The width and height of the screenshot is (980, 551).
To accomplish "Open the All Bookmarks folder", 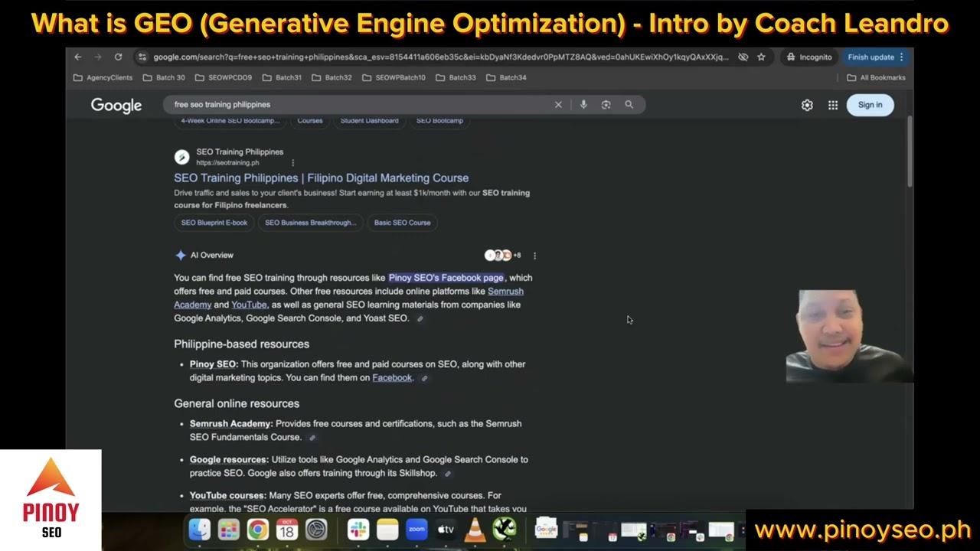I will coord(876,77).
